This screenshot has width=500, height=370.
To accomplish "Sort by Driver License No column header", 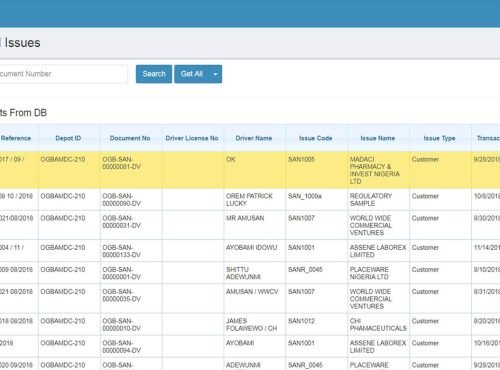I will coord(192,138).
